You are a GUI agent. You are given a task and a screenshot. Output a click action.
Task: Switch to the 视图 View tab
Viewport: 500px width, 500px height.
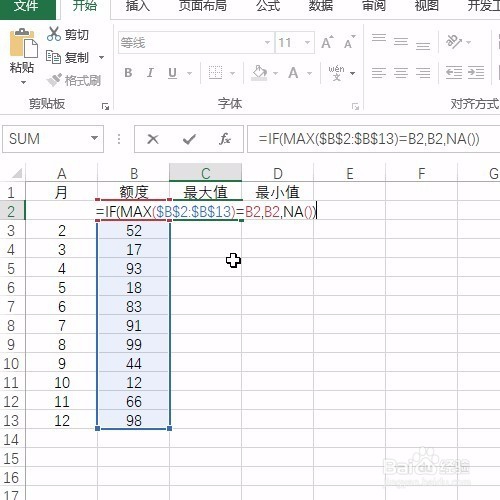[x=426, y=6]
